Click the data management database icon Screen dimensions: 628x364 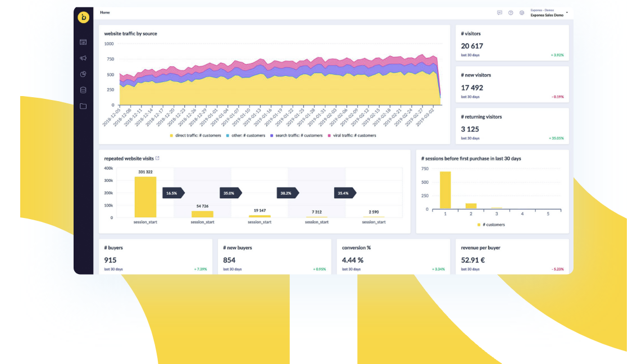coord(83,89)
